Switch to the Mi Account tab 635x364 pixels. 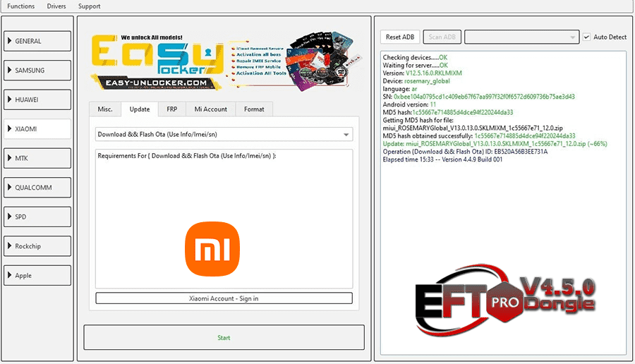pyautogui.click(x=210, y=109)
